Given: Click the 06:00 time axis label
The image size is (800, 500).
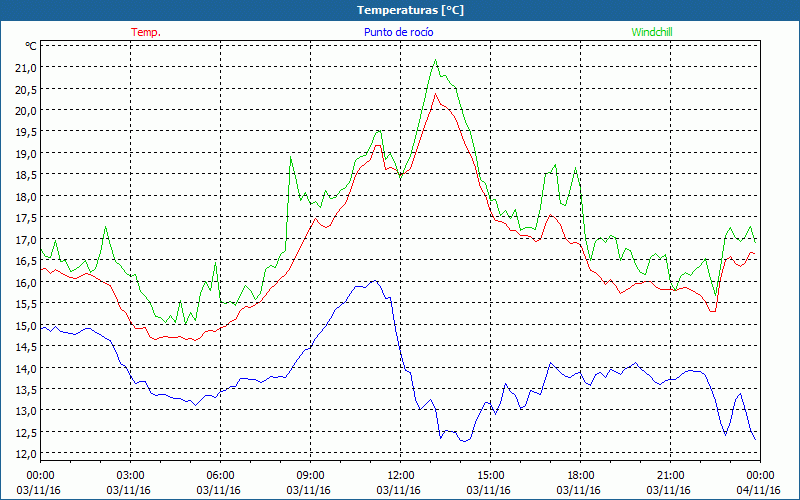Looking at the screenshot, I should tap(220, 476).
